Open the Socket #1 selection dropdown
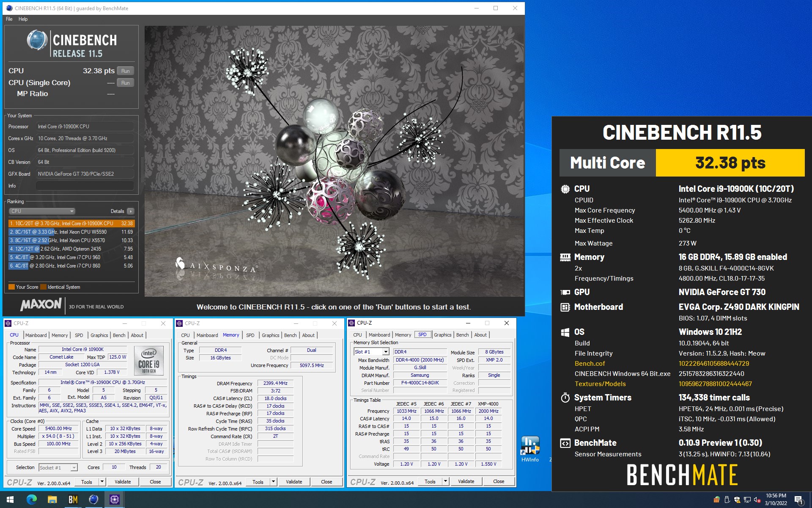 [x=58, y=467]
